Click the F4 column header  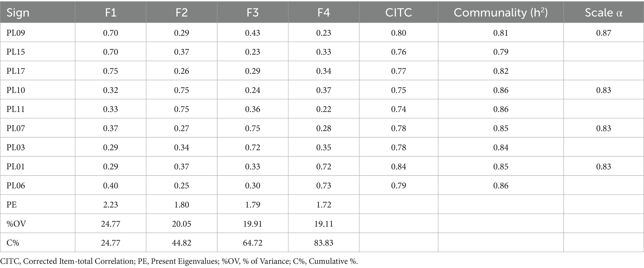(x=324, y=12)
